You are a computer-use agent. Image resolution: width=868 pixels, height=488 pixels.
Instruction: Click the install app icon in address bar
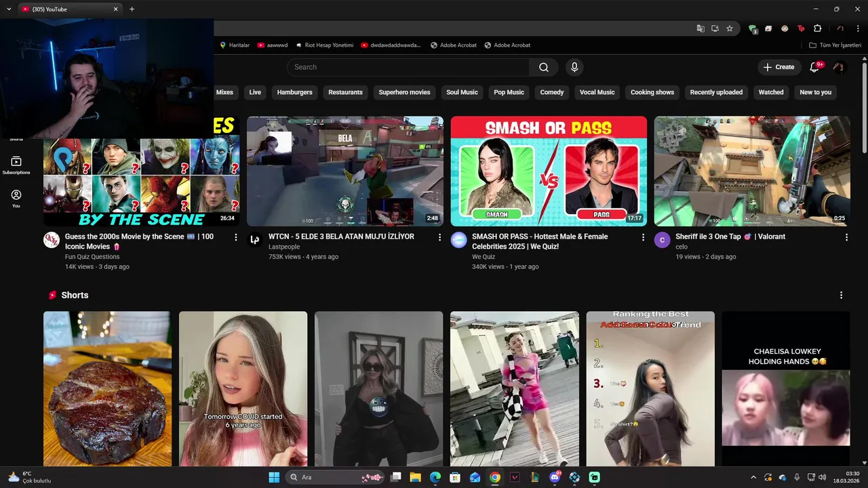[x=715, y=28]
